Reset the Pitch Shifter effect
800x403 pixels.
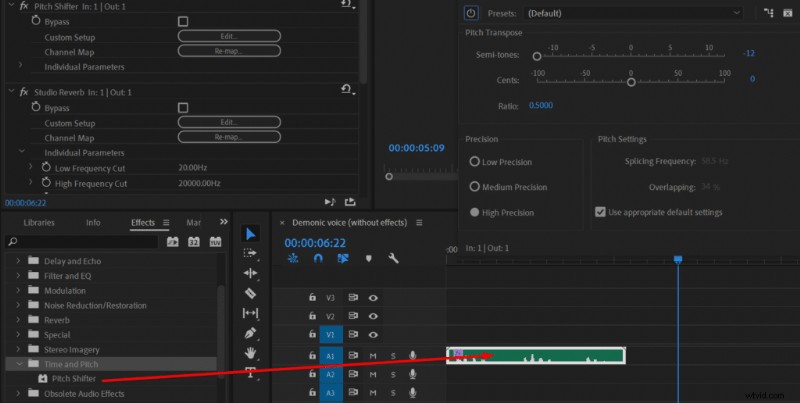(x=348, y=5)
